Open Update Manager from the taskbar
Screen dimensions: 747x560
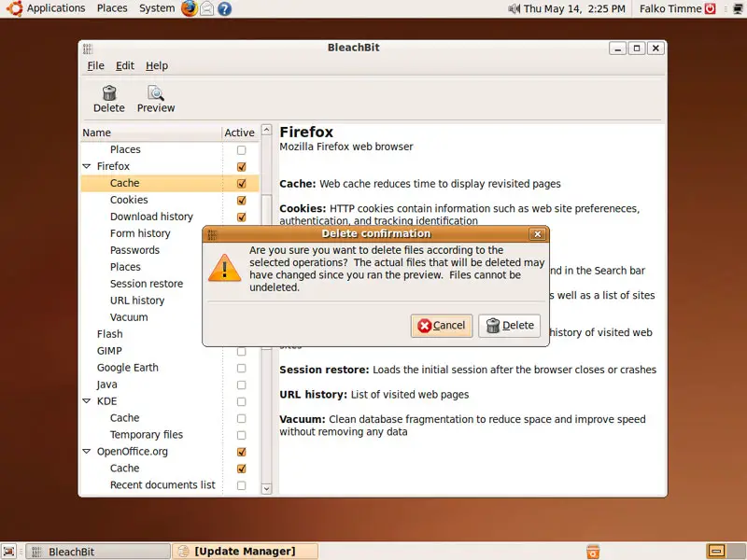(245, 552)
